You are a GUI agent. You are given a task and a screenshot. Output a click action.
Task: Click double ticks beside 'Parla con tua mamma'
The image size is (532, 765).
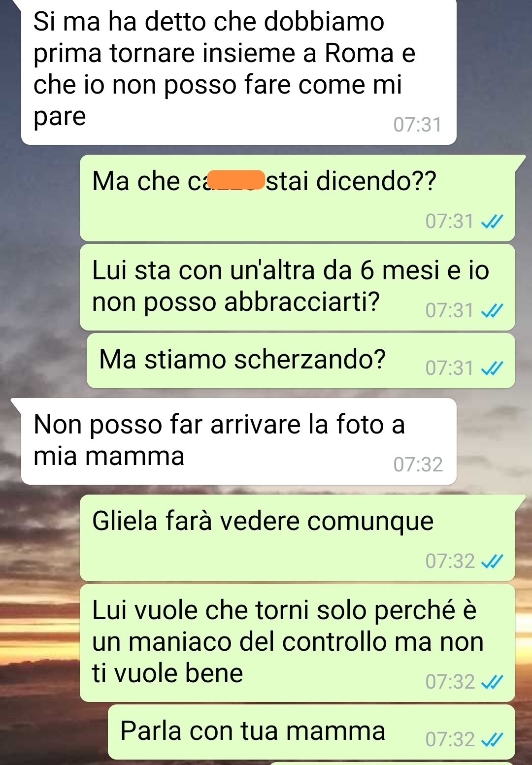[x=492, y=740]
